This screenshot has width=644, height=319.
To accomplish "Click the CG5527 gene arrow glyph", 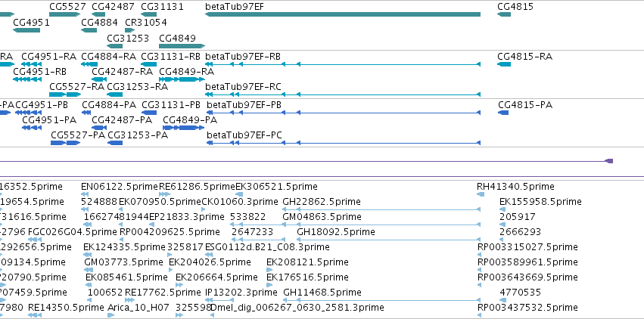I will point(64,15).
